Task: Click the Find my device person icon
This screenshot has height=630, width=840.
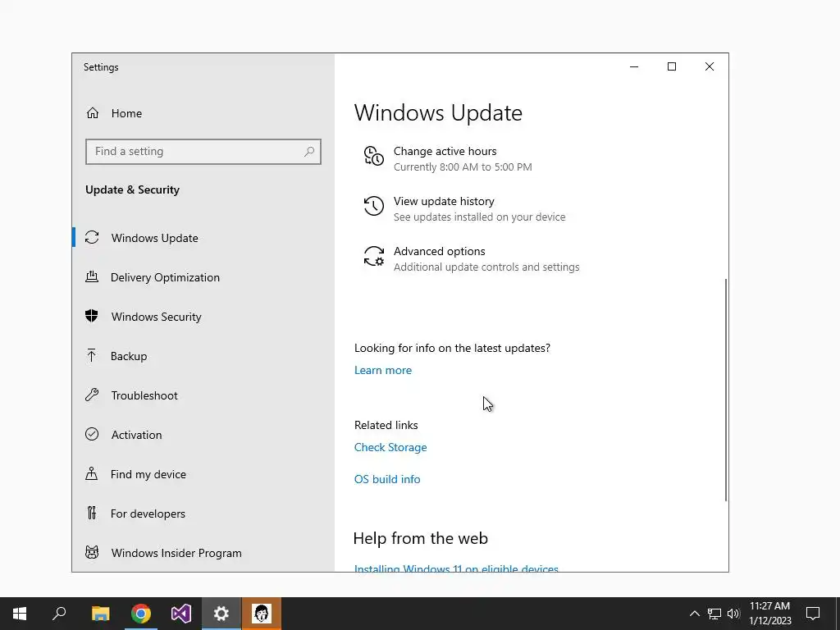Action: pyautogui.click(x=92, y=473)
